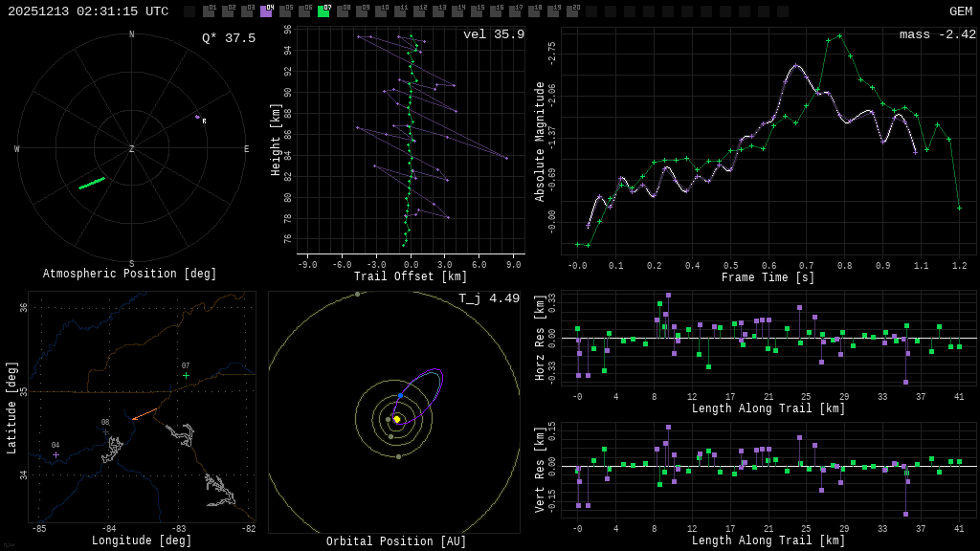
Task: Click the mass -2.42 value label
Action: pos(937,34)
